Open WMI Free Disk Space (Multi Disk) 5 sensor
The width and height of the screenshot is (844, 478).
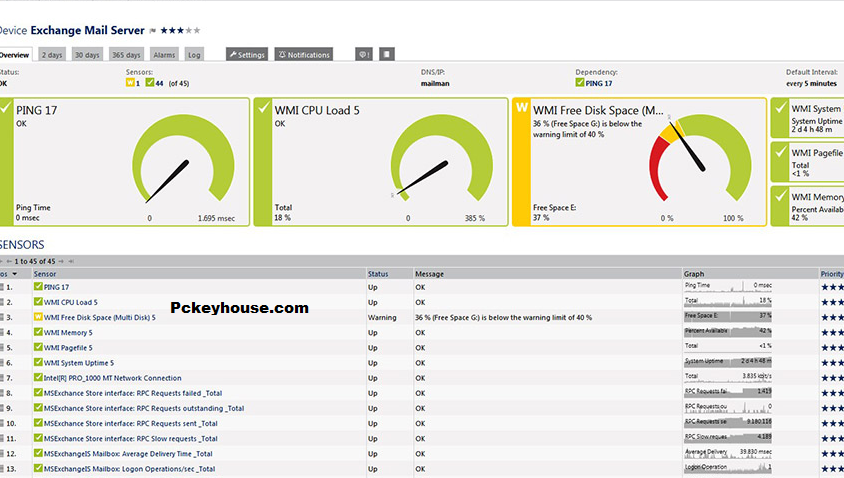pos(100,318)
